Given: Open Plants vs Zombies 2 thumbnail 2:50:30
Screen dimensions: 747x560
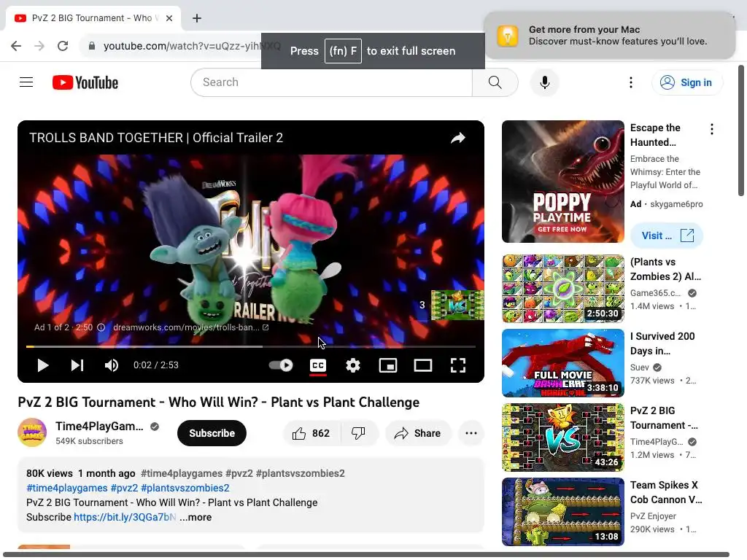Looking at the screenshot, I should click(x=562, y=289).
